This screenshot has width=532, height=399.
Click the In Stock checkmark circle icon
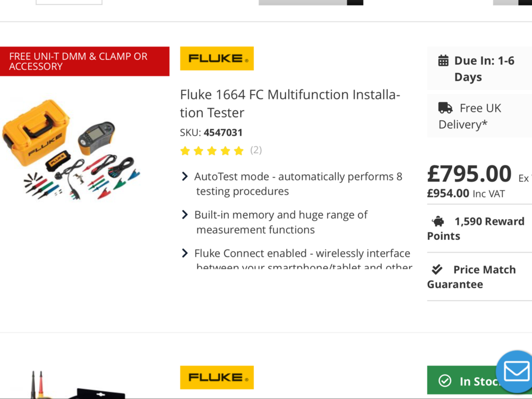[445, 381]
